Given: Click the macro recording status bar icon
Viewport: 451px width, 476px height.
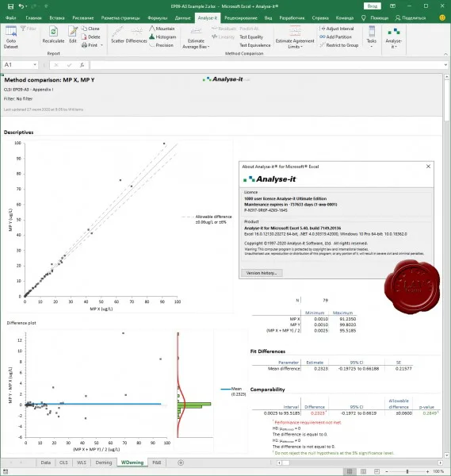Looking at the screenshot, I should tap(6, 472).
